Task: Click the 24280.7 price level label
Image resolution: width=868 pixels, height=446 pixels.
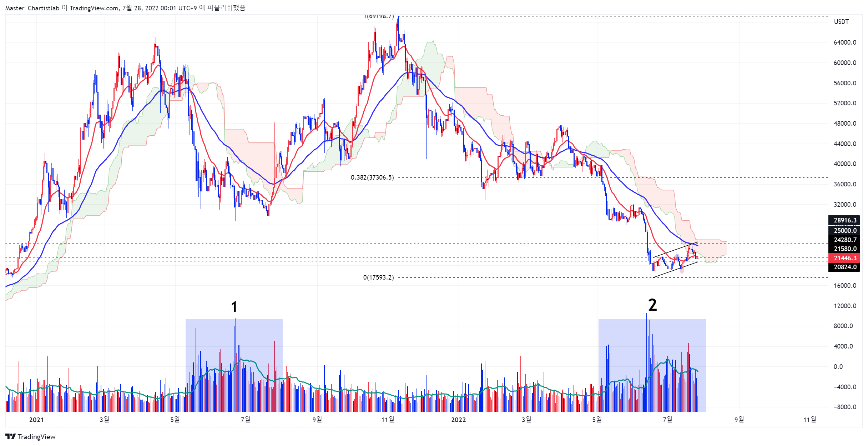Action: (x=844, y=240)
